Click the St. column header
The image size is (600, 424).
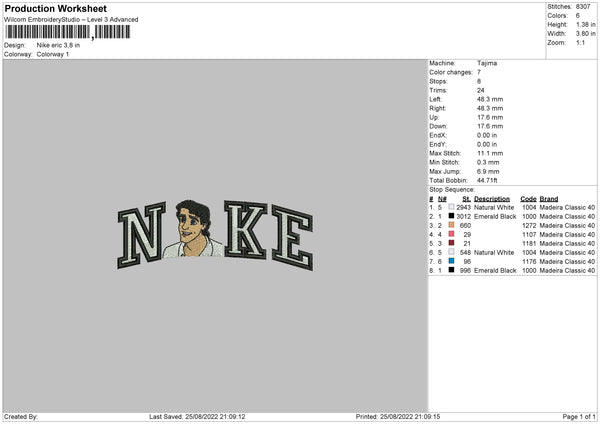point(466,199)
